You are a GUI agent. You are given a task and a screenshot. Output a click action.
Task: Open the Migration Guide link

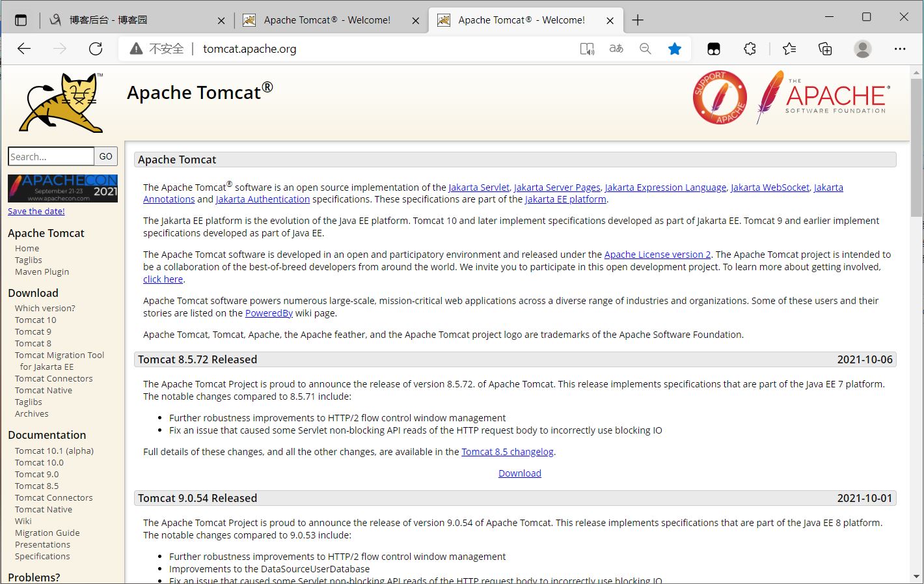point(48,533)
